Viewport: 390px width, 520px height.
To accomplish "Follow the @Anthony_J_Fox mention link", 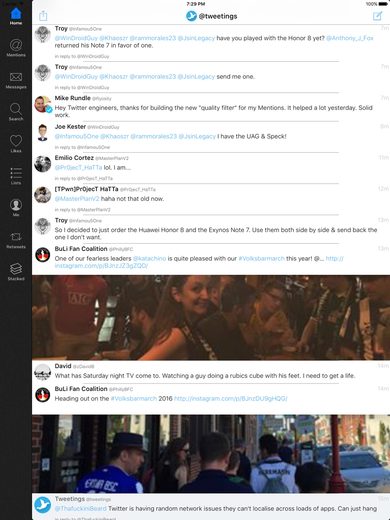I will tap(350, 38).
